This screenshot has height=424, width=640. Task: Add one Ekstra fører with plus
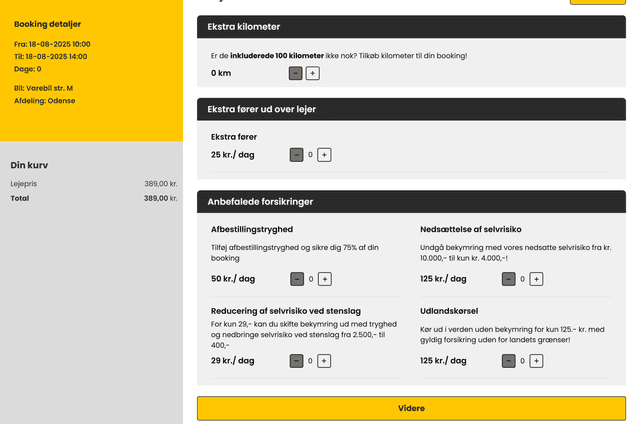click(324, 155)
